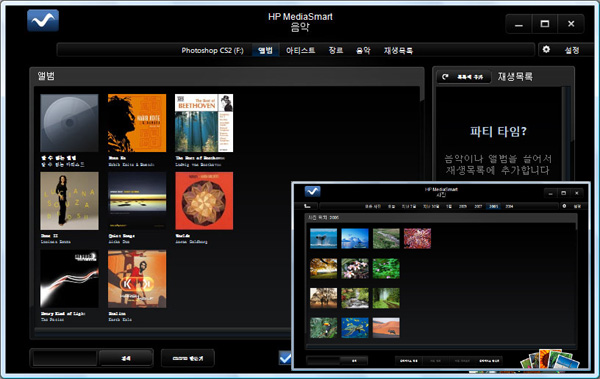
Task: Select the 재생목록 tab in navigation bar
Action: 398,50
